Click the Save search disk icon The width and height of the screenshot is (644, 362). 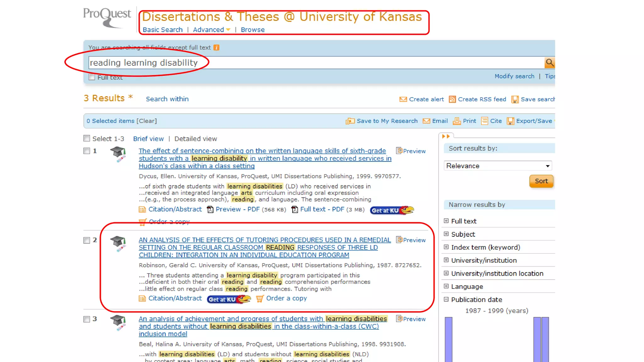tap(515, 99)
